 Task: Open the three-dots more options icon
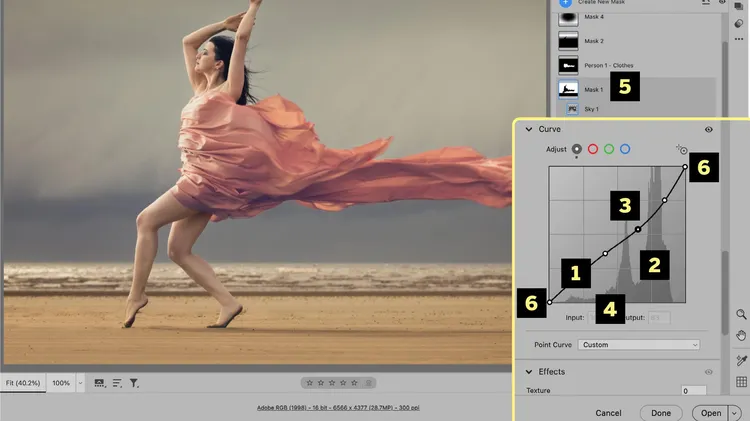pos(739,39)
